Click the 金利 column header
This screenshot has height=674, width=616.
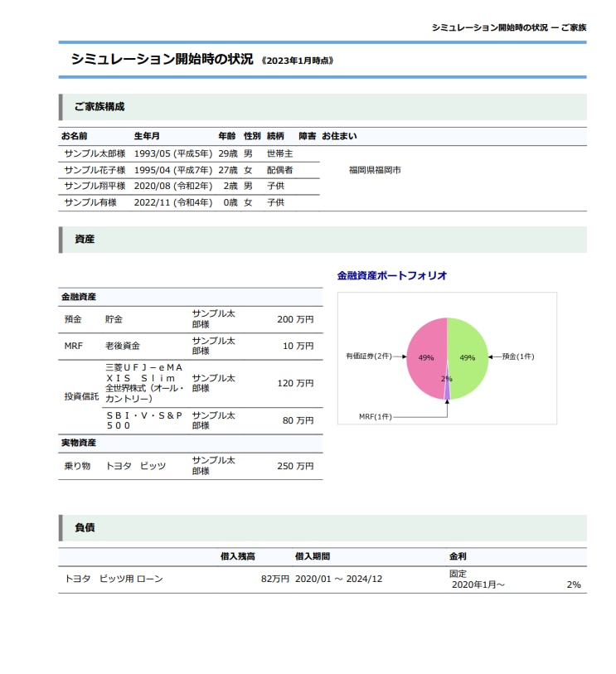tap(458, 556)
